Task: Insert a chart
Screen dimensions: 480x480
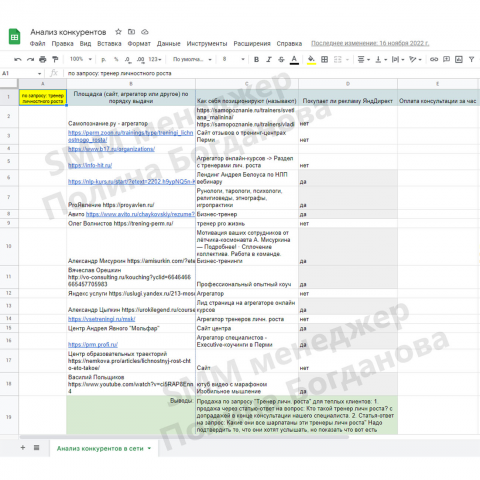Action: coord(459,59)
